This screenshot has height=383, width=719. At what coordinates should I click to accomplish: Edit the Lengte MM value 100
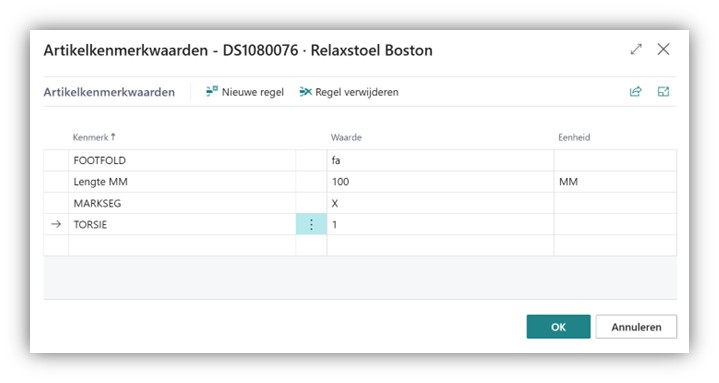(440, 182)
